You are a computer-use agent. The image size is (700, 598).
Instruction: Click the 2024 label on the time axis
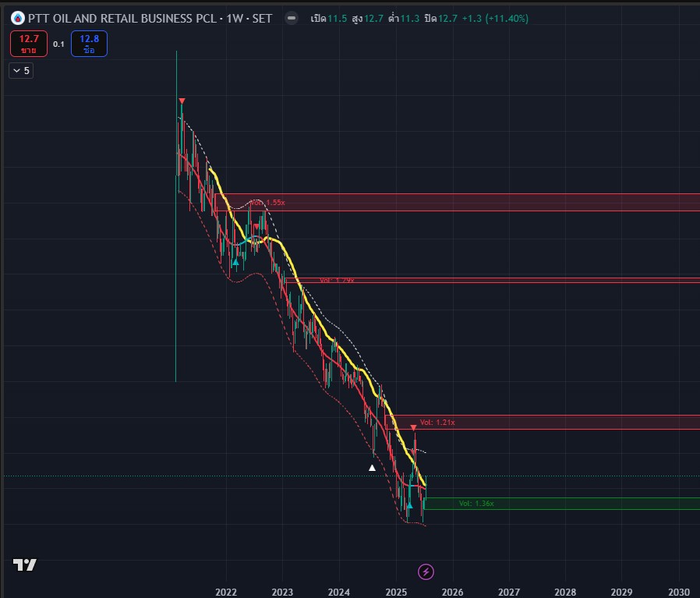339,593
